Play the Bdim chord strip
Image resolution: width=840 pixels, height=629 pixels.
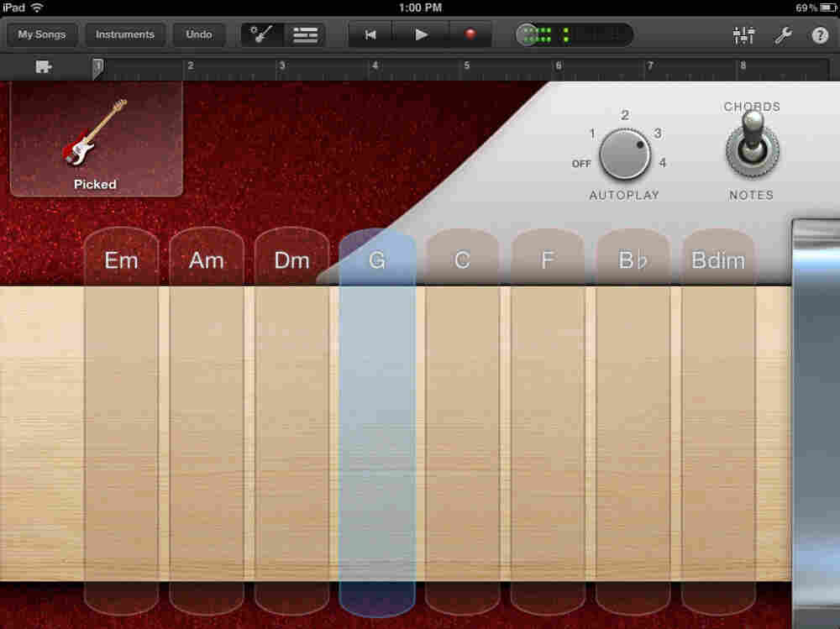(718, 421)
